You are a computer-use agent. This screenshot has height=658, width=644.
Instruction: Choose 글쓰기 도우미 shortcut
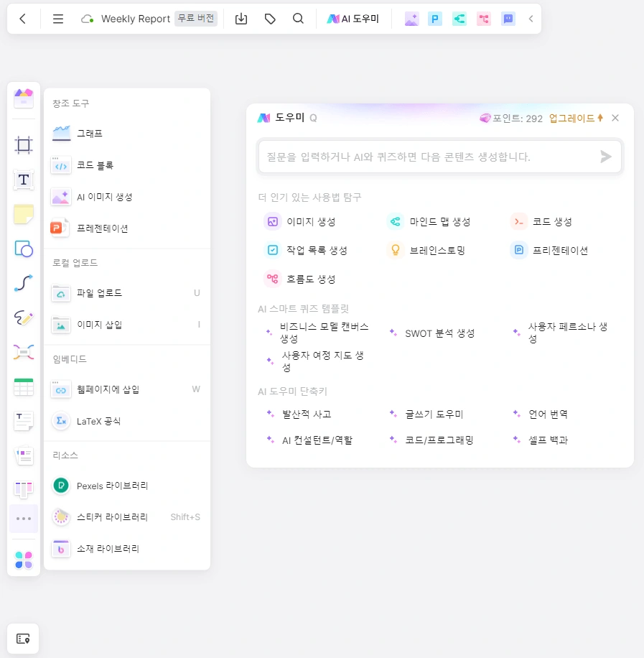(426, 414)
